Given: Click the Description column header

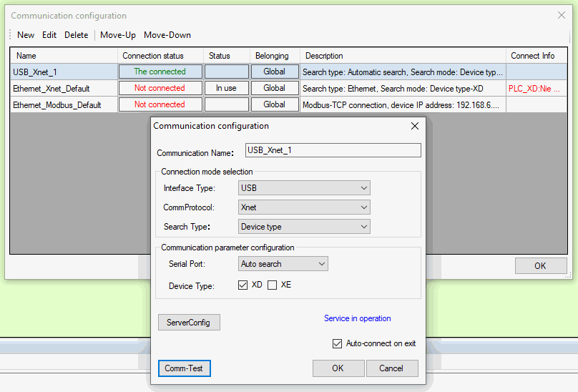Looking at the screenshot, I should 403,56.
